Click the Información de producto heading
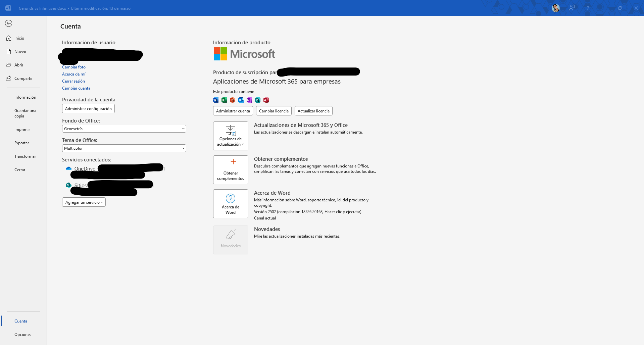Screen dimensions: 644x345 coord(242,43)
